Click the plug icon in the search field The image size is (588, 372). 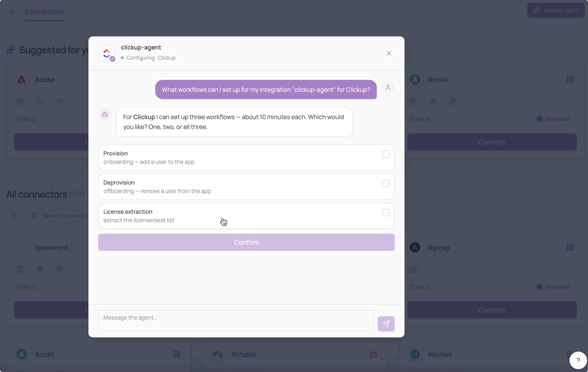(x=34, y=215)
